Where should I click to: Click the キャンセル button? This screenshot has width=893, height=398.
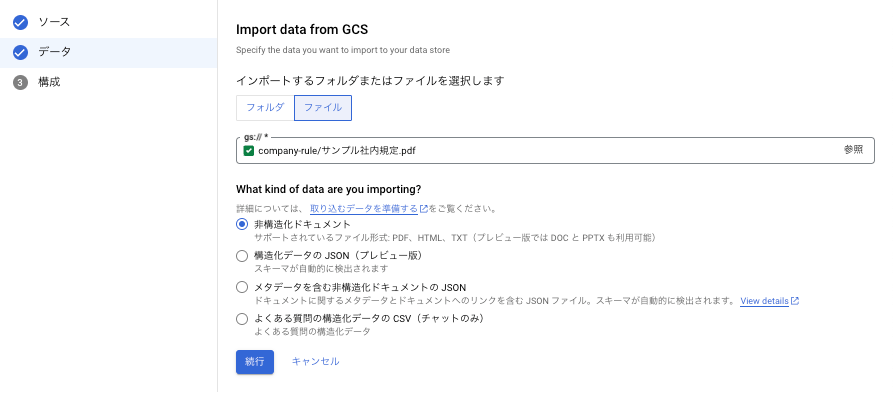[316, 362]
